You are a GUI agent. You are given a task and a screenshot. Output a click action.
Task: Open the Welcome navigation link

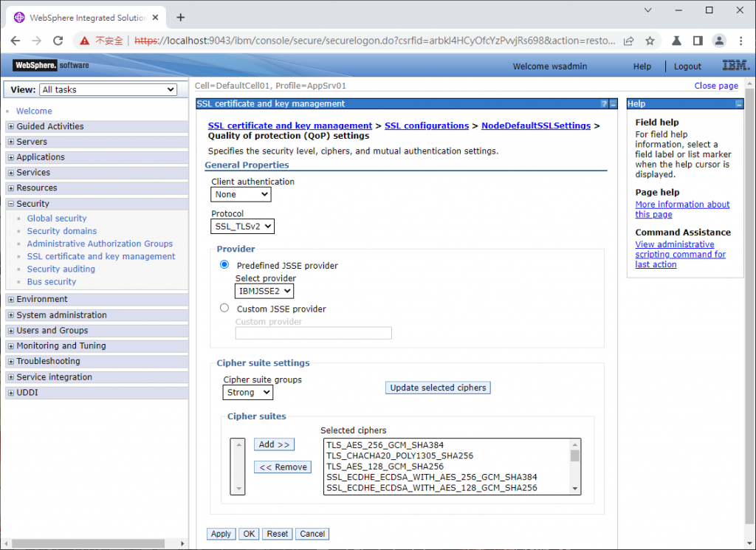point(34,111)
